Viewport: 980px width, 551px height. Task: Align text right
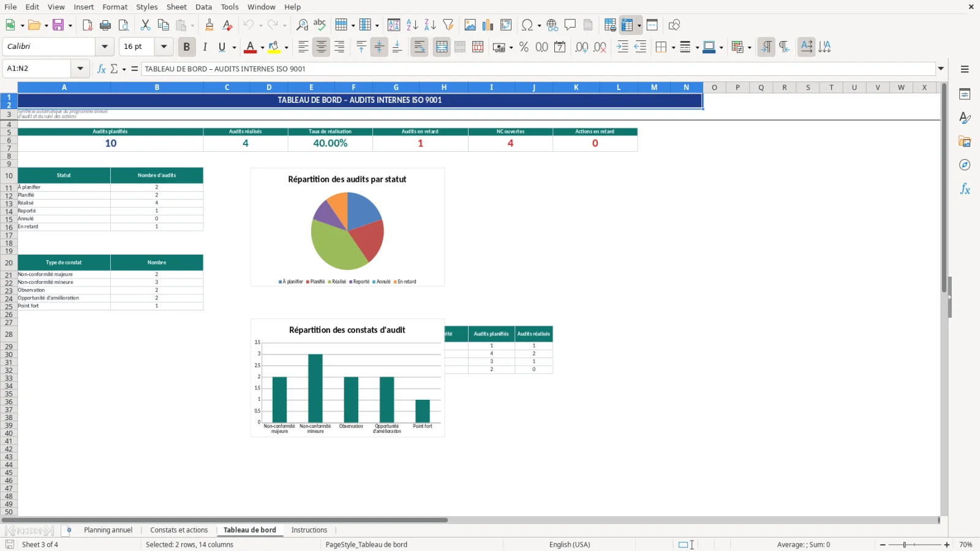coord(339,47)
